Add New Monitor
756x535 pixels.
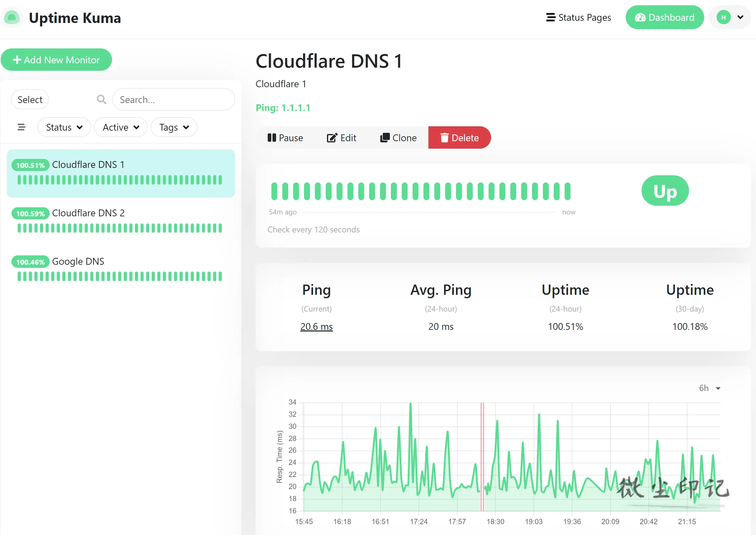56,60
